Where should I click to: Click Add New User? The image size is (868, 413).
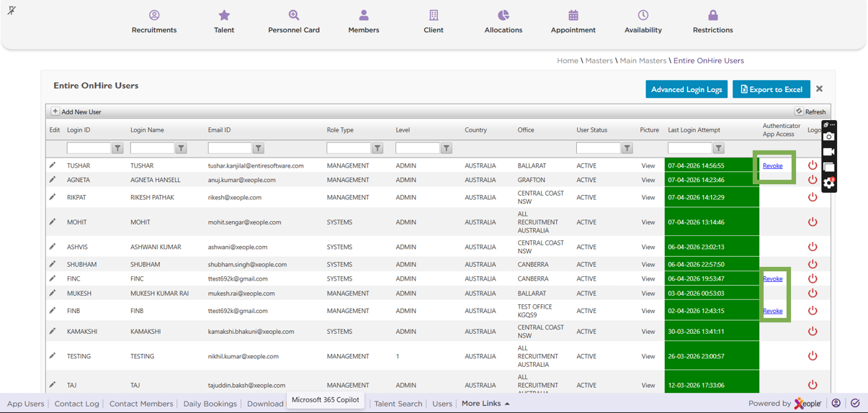tap(76, 112)
